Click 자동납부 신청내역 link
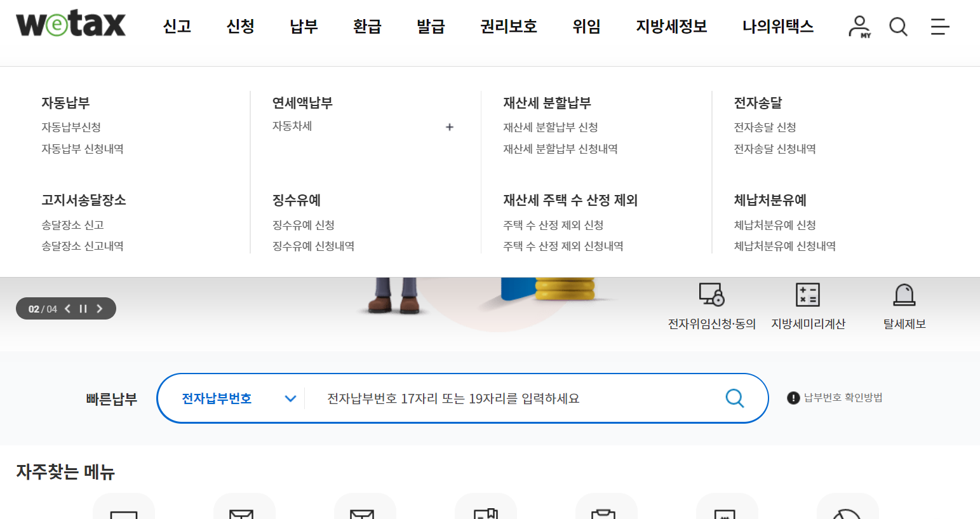This screenshot has width=980, height=519. click(x=83, y=149)
